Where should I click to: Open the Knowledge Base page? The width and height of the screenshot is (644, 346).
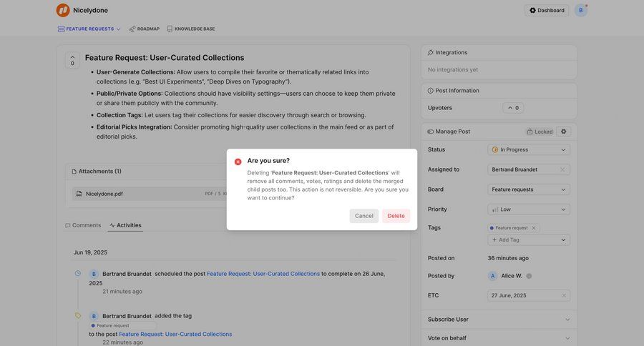tap(191, 29)
